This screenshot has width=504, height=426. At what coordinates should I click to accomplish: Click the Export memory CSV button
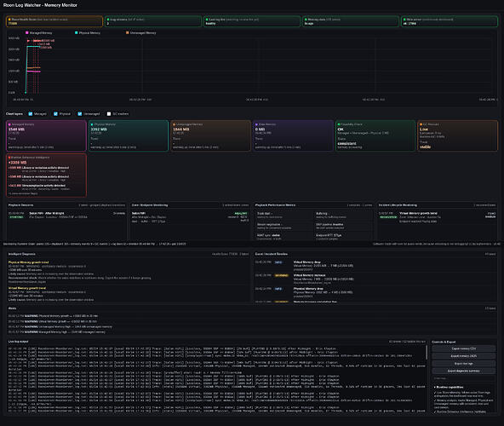click(x=463, y=348)
